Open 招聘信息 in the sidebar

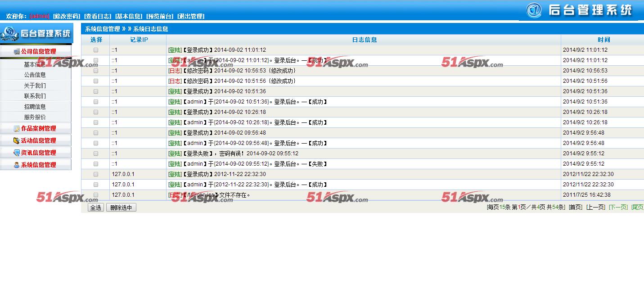pyautogui.click(x=35, y=107)
